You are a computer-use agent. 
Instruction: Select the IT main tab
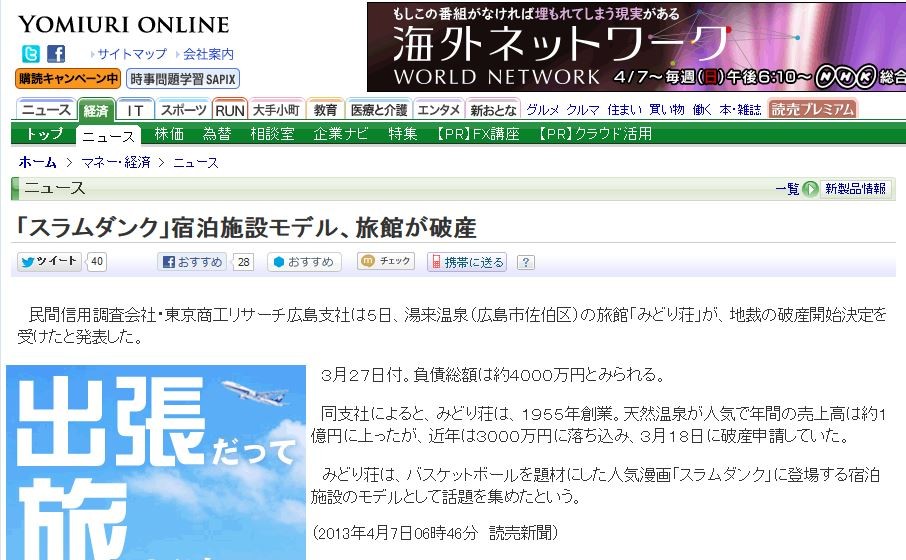pos(135,110)
